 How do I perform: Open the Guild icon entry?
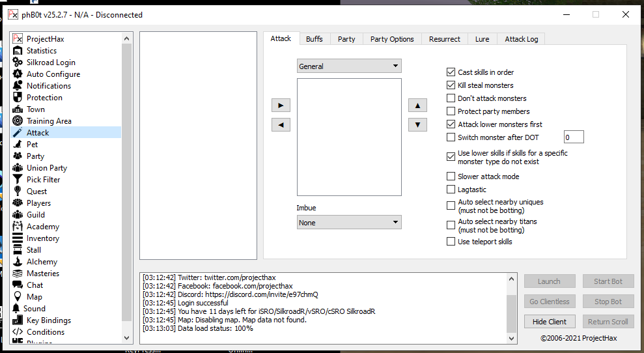[x=18, y=215]
